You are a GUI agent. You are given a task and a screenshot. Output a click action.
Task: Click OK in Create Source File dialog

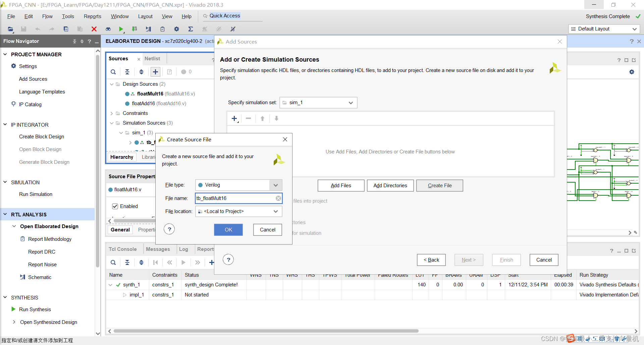pos(228,230)
